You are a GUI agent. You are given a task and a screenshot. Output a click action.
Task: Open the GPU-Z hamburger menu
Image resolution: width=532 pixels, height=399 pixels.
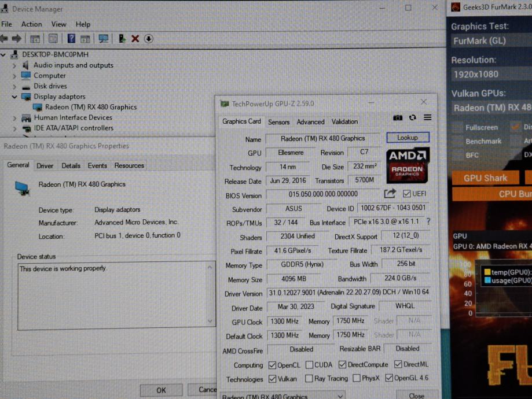coord(427,117)
